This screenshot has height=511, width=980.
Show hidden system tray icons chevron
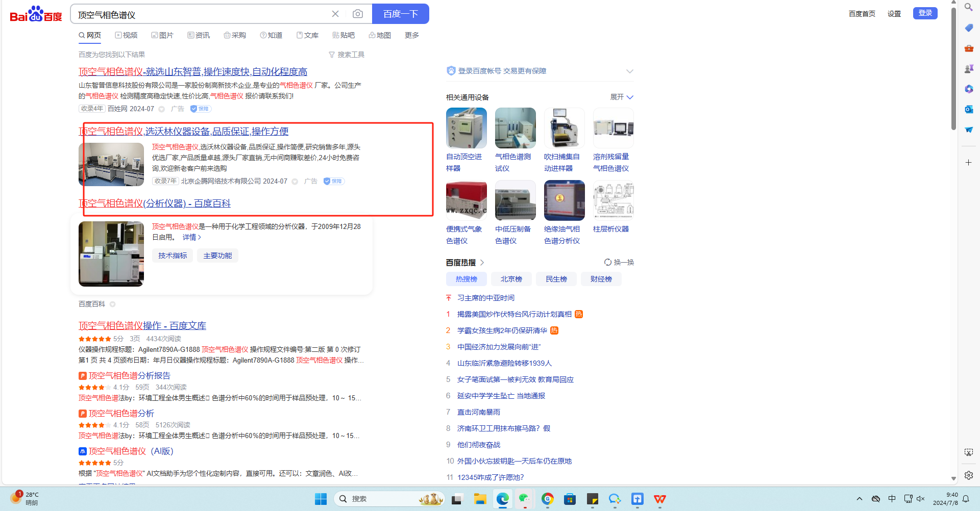point(860,499)
